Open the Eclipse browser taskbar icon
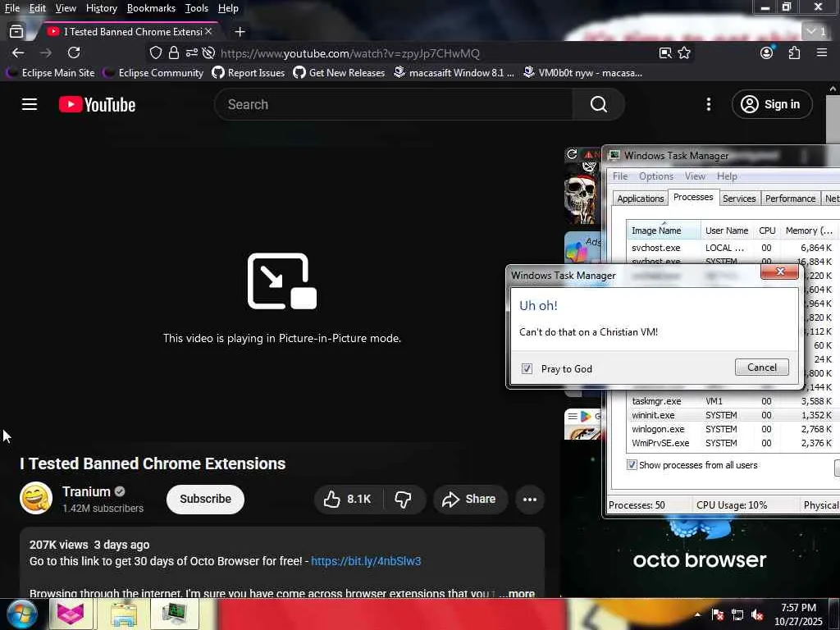840x630 pixels. point(71,614)
